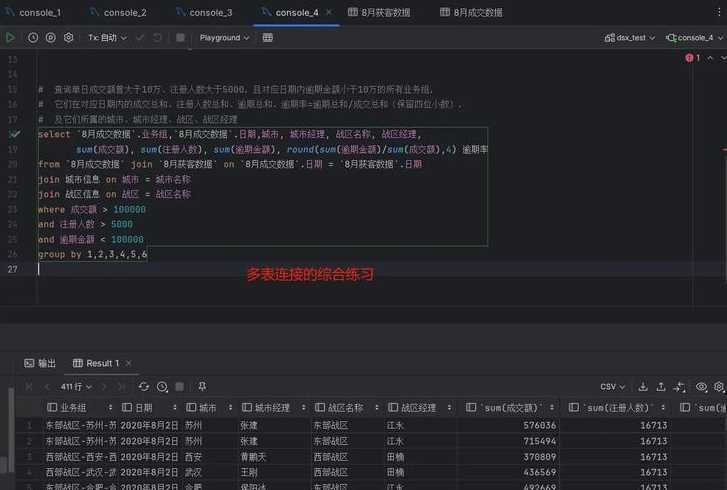Toggle the view options eye icon

tap(701, 386)
